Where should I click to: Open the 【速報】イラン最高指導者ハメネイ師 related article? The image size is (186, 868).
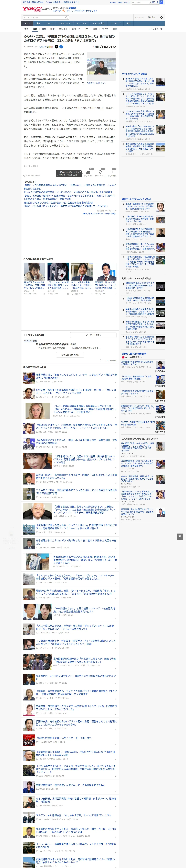coord(70,187)
